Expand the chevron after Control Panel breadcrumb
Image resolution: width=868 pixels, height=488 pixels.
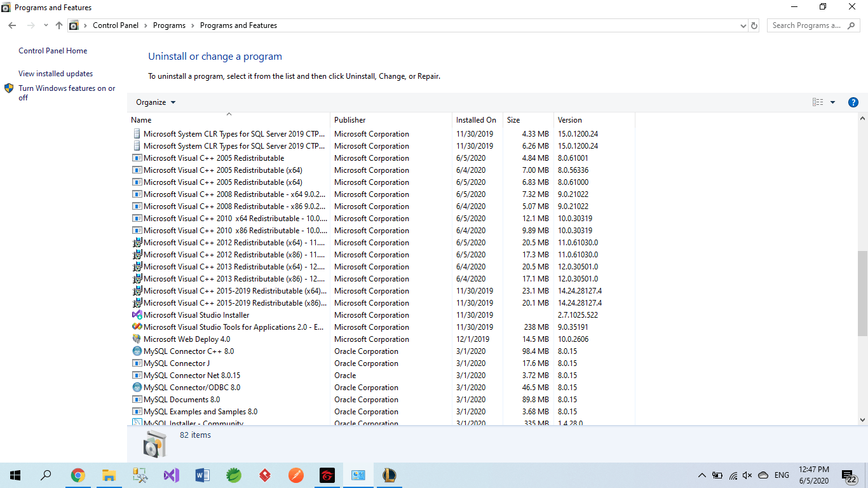point(146,25)
